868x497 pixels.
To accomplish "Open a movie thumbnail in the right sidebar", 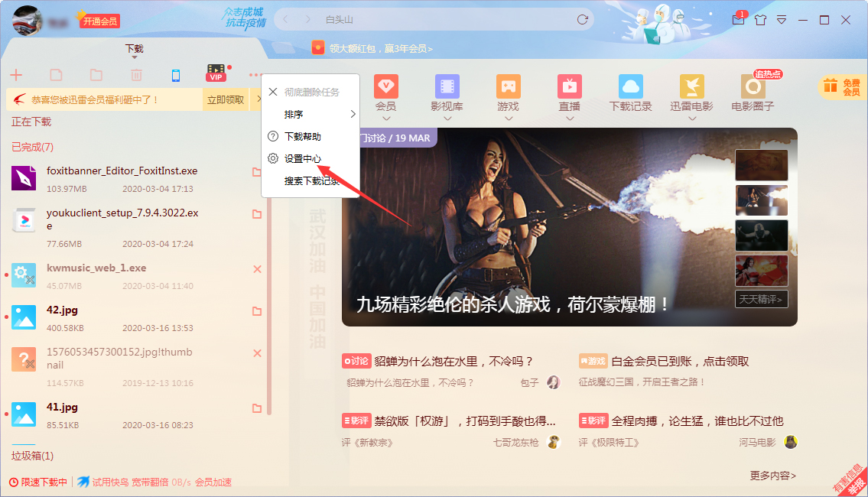I will pos(761,165).
